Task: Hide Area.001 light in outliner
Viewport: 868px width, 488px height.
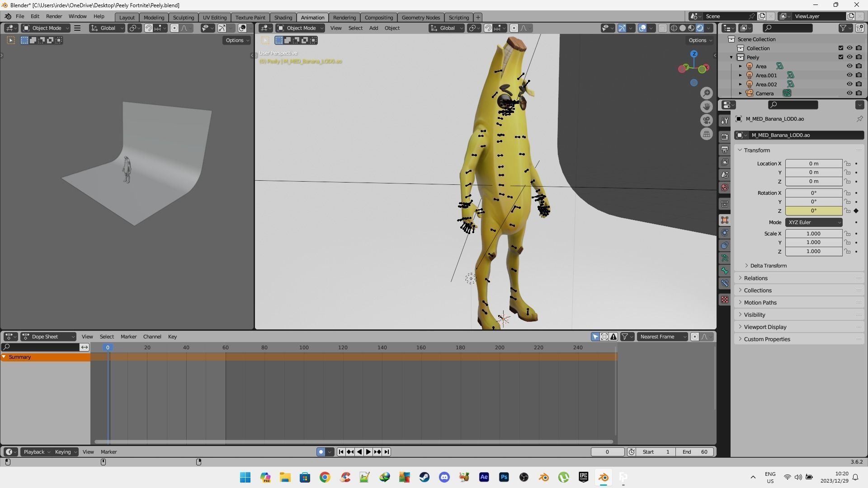Action: coord(849,75)
